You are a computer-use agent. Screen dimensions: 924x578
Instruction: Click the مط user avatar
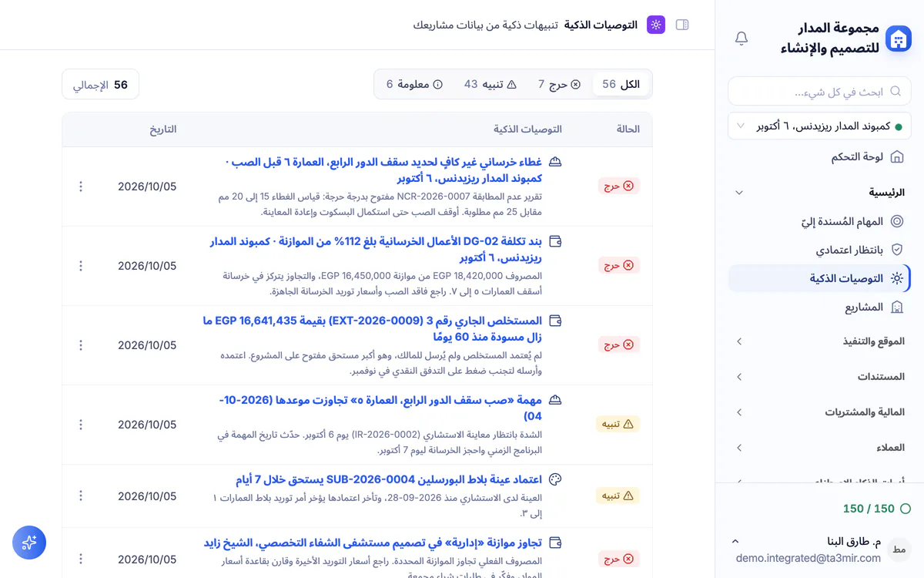pyautogui.click(x=899, y=549)
